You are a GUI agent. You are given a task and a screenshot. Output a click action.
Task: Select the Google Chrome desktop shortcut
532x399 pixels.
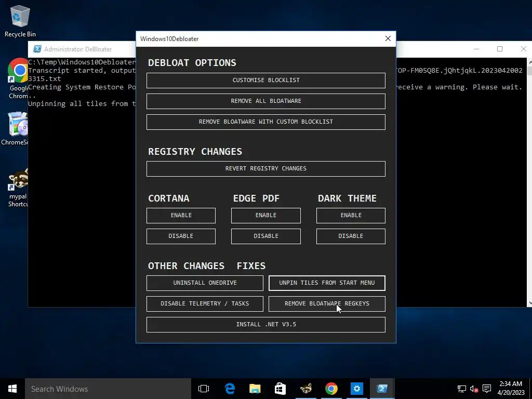click(x=18, y=79)
